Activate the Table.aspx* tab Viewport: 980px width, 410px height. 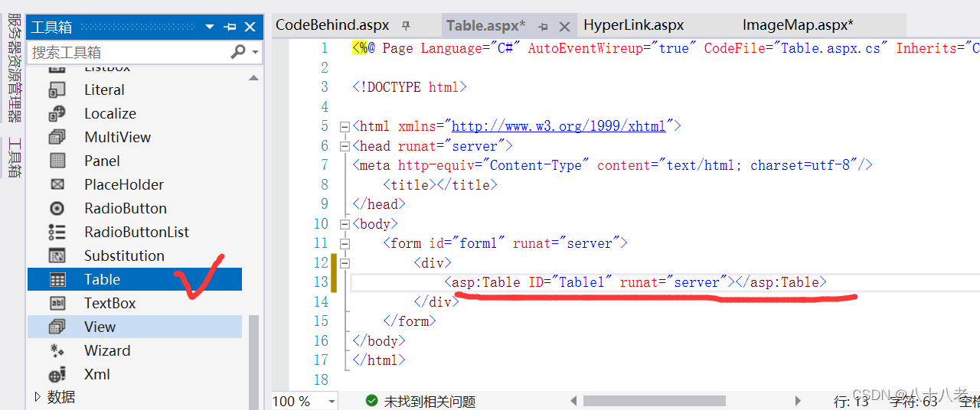tap(486, 26)
